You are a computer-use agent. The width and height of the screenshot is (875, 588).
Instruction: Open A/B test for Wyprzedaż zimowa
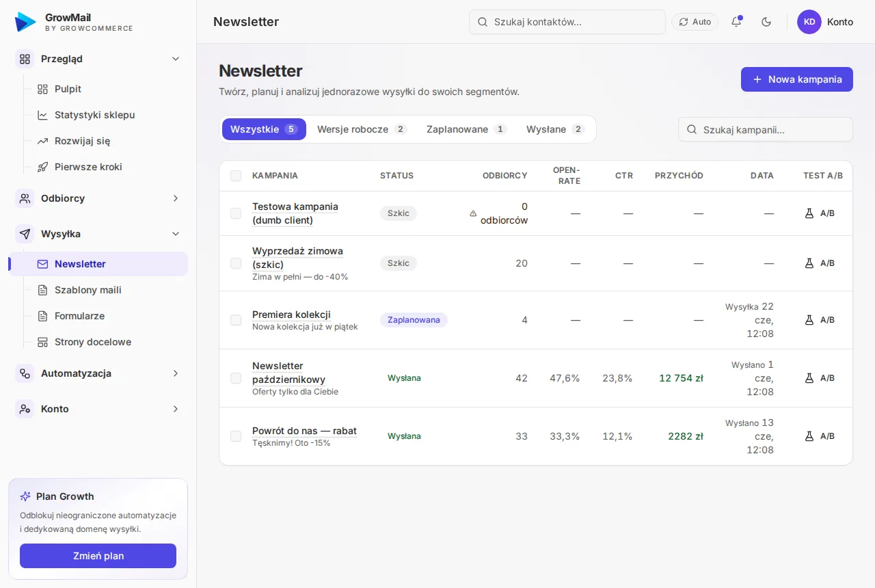click(820, 263)
